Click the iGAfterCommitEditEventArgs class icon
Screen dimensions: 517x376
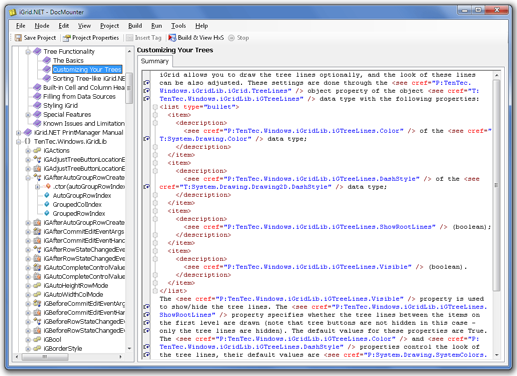[37, 231]
